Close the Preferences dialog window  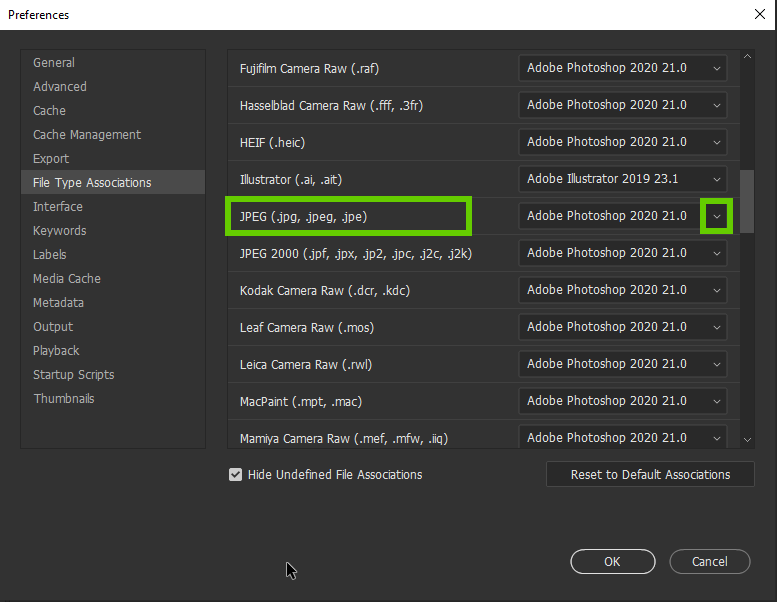(x=759, y=14)
